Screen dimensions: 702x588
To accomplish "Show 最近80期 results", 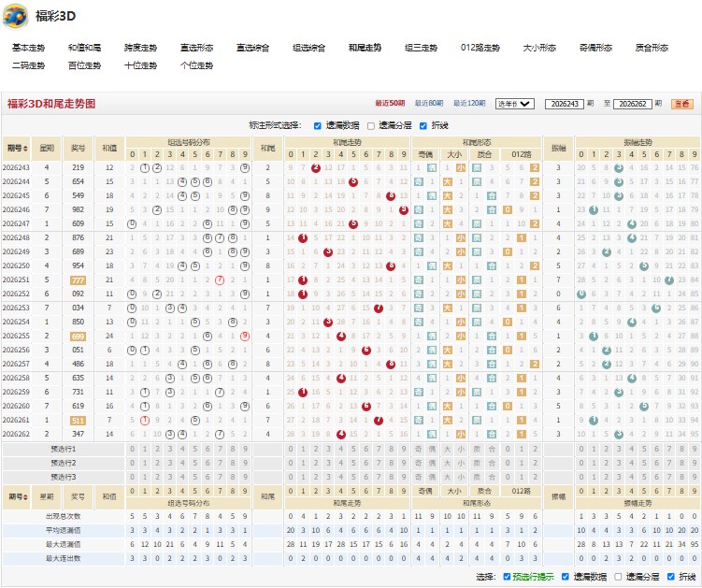I will (428, 104).
